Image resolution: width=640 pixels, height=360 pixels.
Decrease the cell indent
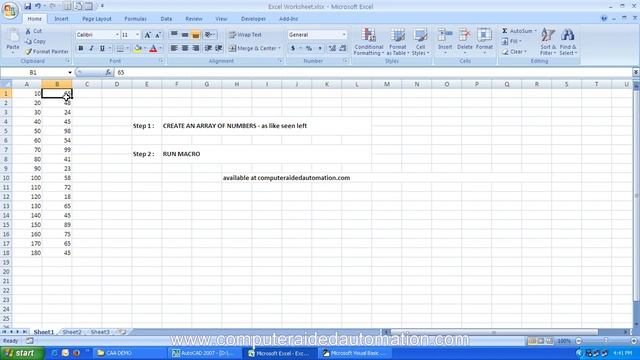[208, 48]
